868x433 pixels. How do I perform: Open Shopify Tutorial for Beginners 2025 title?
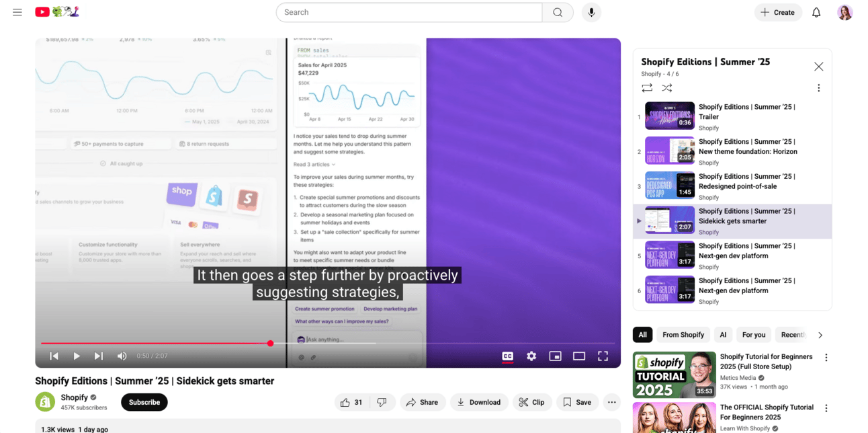[767, 362]
